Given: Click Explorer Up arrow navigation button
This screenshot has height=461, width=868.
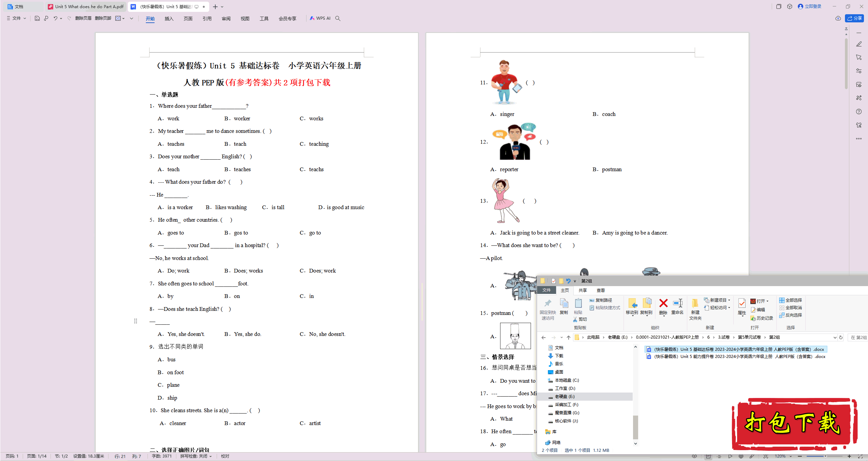Looking at the screenshot, I should 569,337.
